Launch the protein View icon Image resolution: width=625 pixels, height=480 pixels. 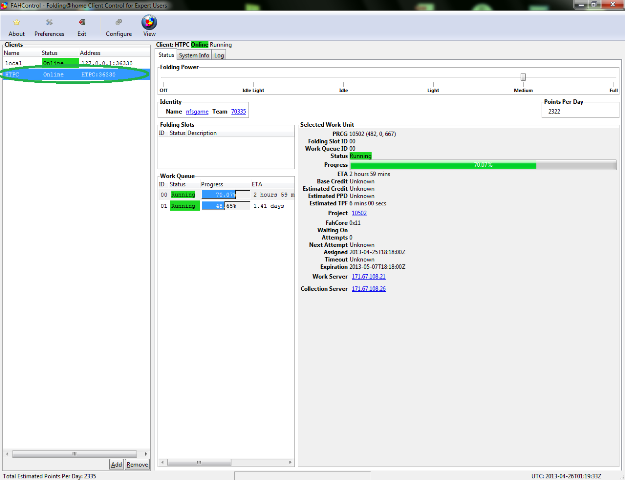[149, 26]
